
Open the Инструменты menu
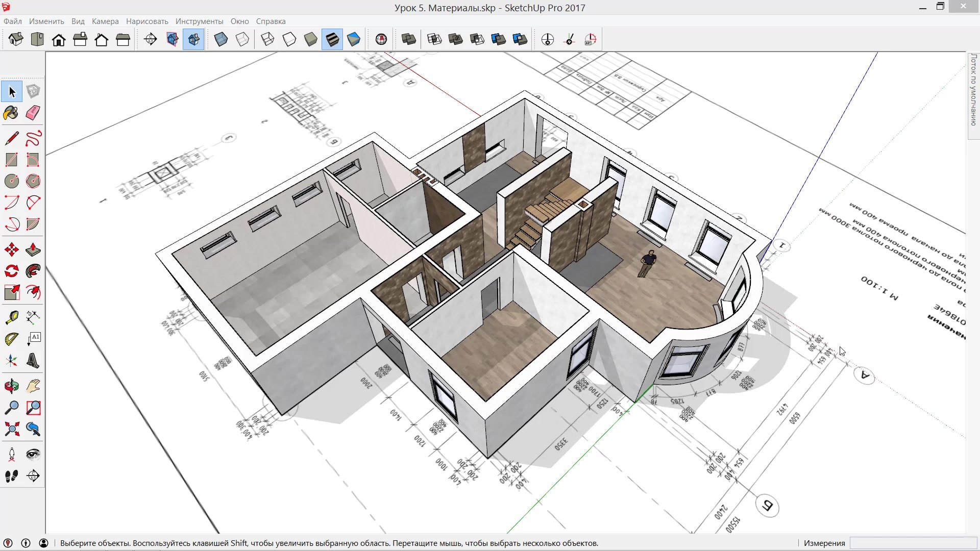[199, 21]
